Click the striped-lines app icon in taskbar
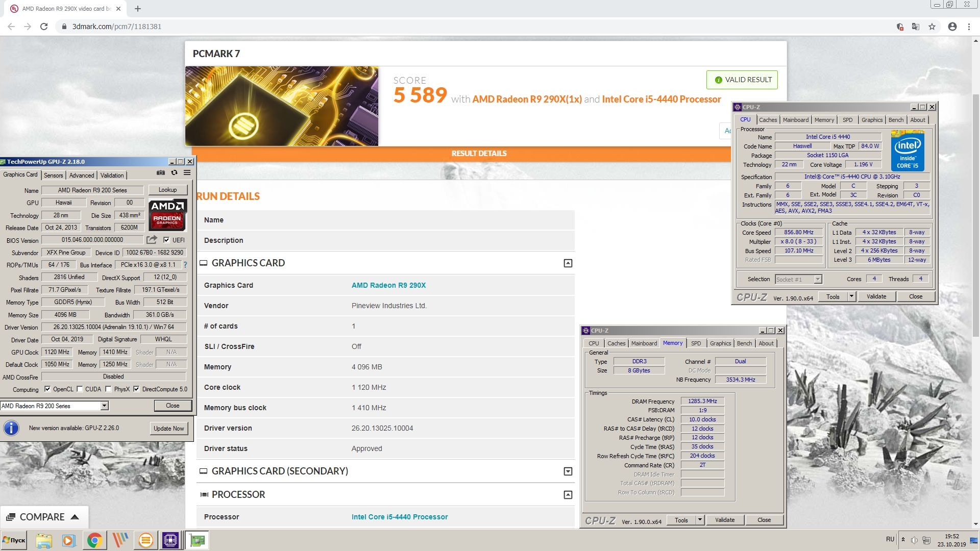The width and height of the screenshot is (980, 551). coord(120,540)
